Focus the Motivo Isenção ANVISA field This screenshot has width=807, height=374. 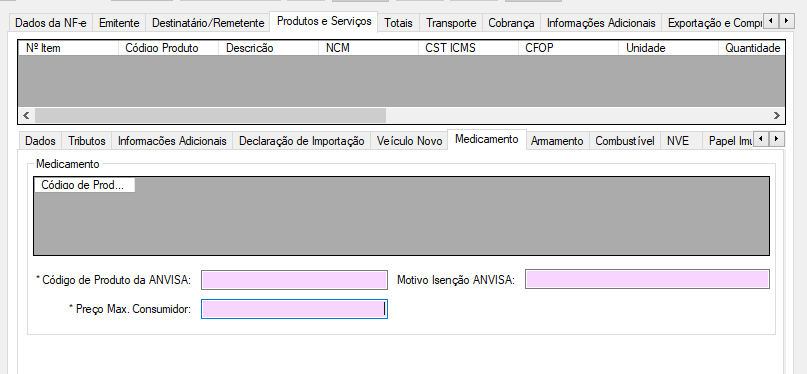click(x=647, y=279)
